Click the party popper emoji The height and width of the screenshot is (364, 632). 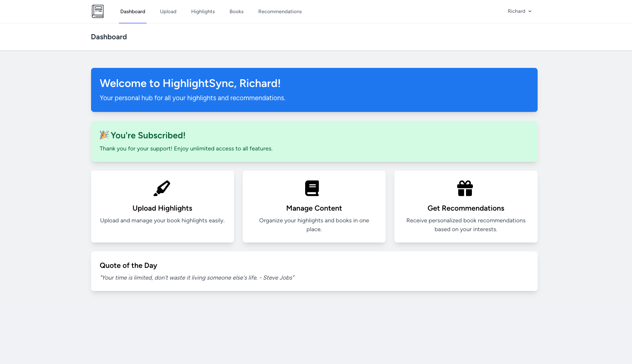click(x=104, y=135)
